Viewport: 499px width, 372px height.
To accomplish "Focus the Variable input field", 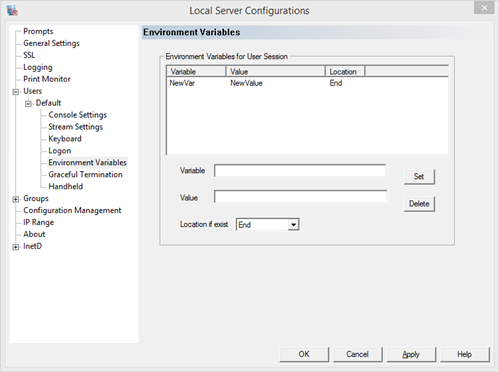I will [x=300, y=171].
